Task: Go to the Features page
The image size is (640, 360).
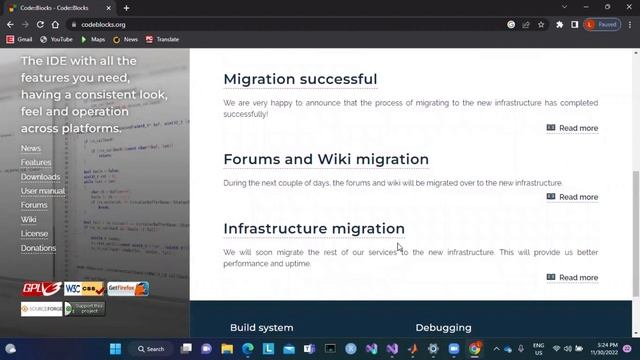Action: (x=36, y=162)
